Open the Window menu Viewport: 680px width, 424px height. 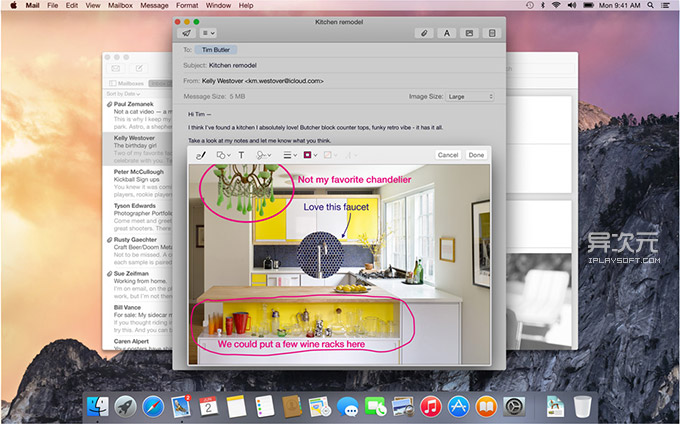pos(218,5)
